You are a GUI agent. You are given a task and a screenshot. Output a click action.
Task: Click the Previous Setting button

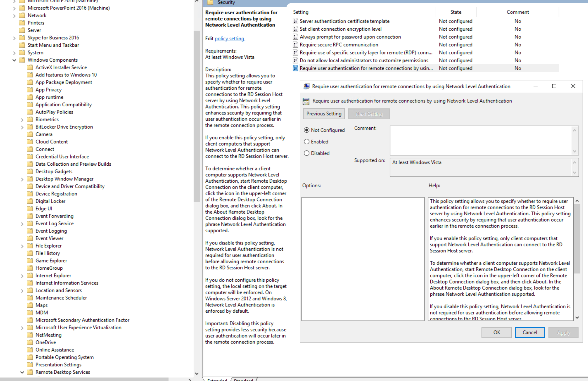tap(324, 114)
